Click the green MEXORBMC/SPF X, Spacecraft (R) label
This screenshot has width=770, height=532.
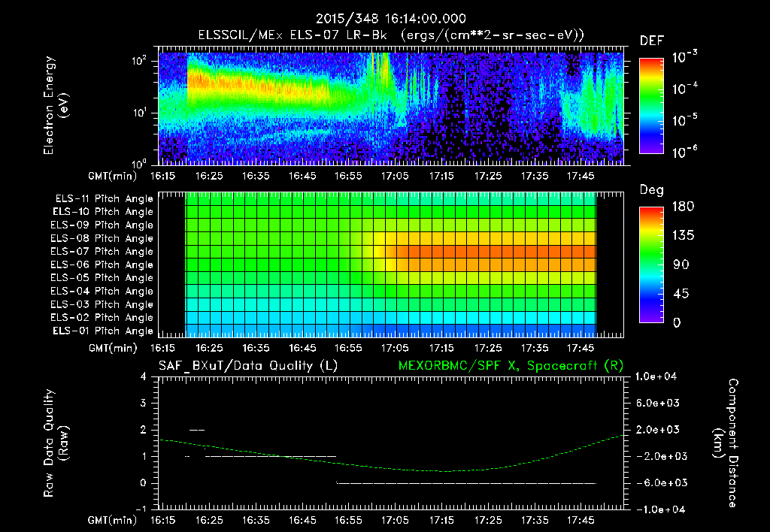click(511, 366)
